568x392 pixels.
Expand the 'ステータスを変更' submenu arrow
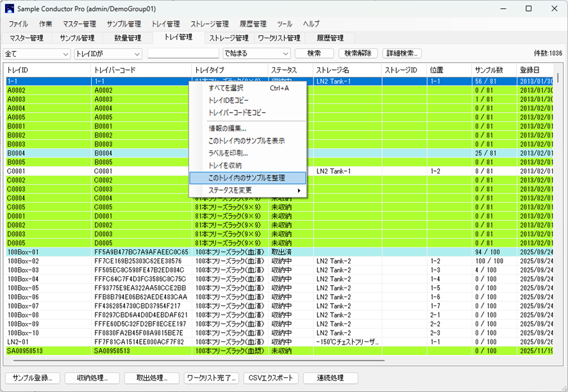click(x=299, y=191)
